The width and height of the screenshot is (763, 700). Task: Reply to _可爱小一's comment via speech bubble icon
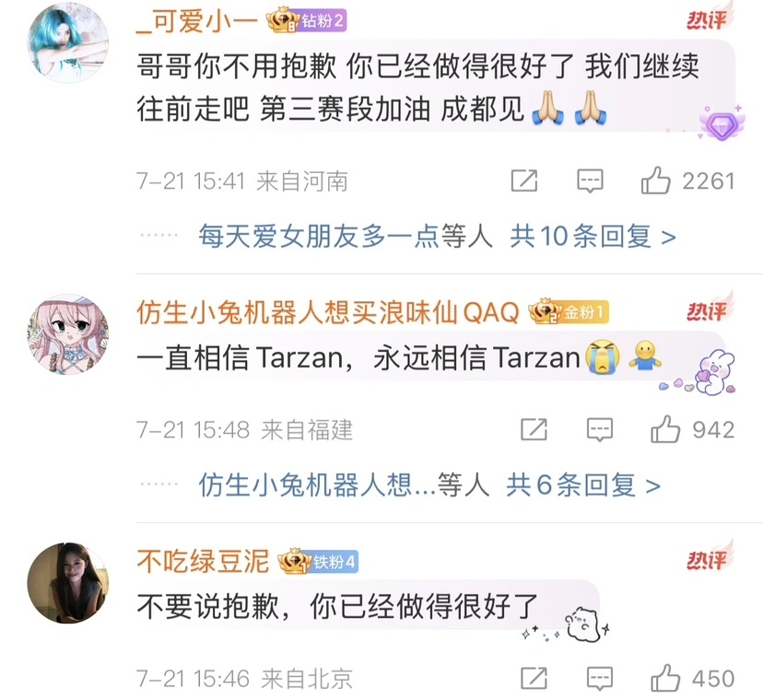pos(590,181)
